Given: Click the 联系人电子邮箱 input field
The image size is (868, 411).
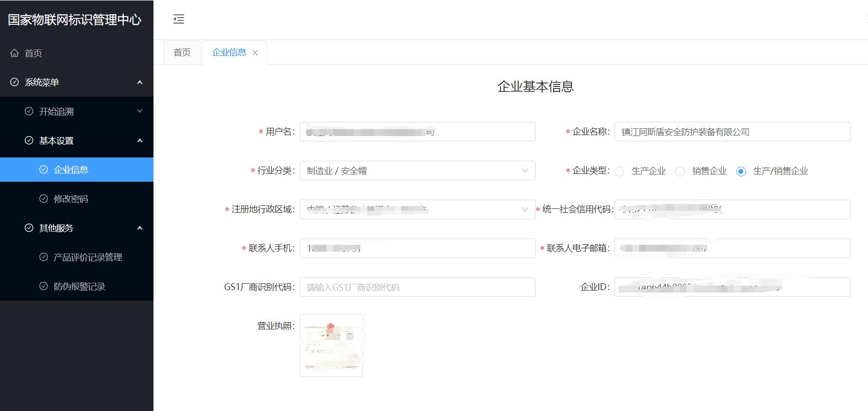Looking at the screenshot, I should (x=732, y=248).
